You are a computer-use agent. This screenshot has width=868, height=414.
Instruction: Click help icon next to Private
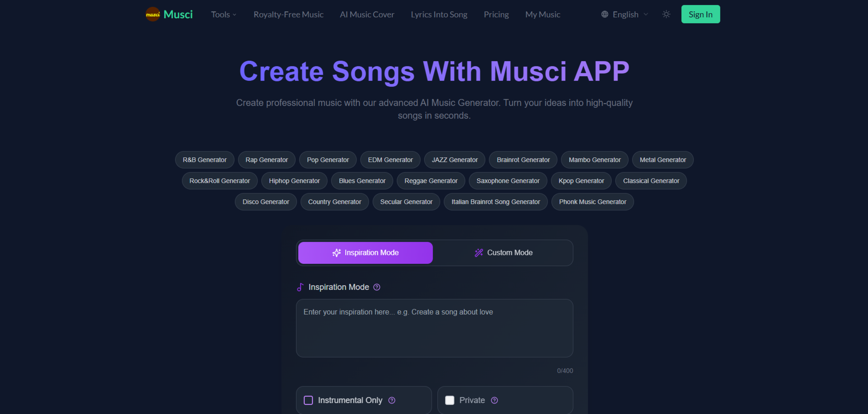click(x=494, y=400)
